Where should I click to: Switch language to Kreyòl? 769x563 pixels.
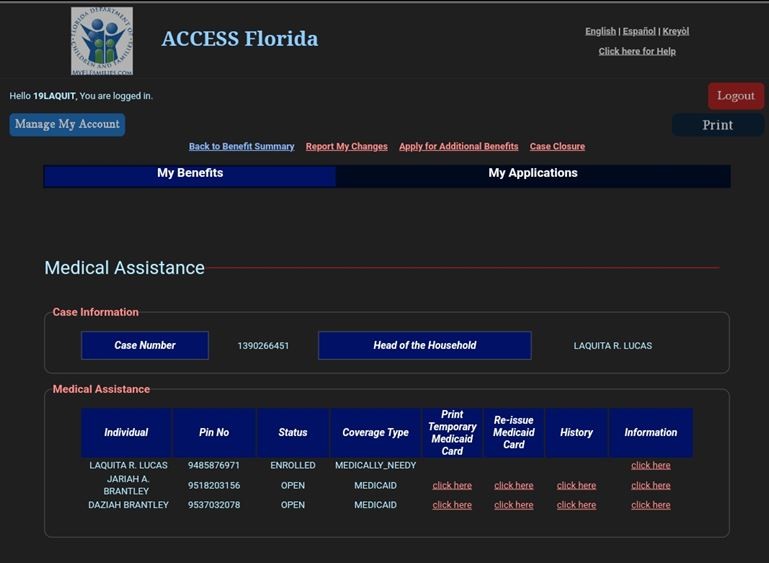pyautogui.click(x=676, y=31)
